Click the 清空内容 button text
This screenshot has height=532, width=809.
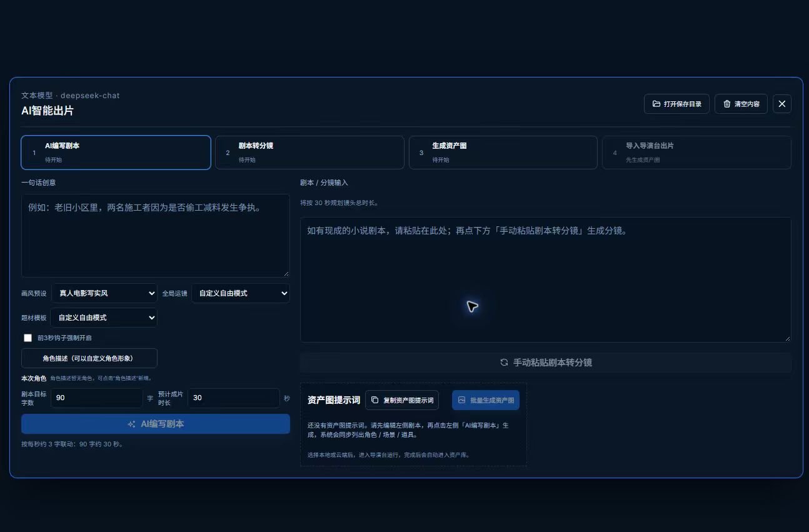click(x=747, y=104)
